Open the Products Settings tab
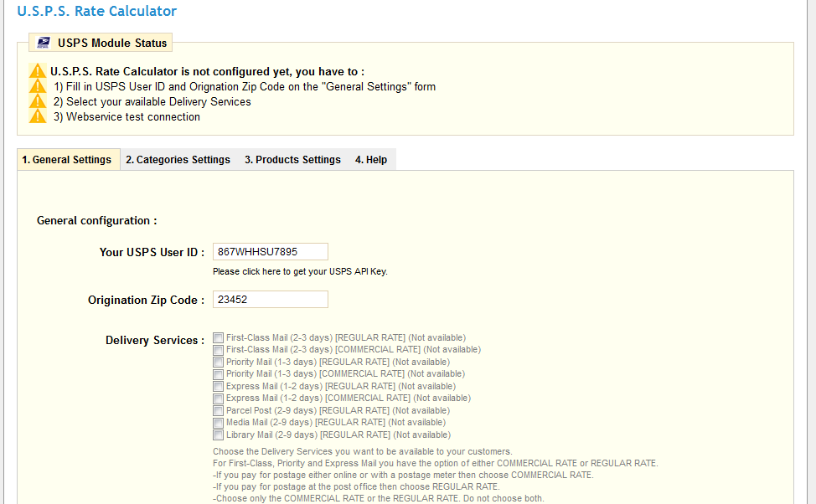This screenshot has width=816, height=504. (292, 159)
